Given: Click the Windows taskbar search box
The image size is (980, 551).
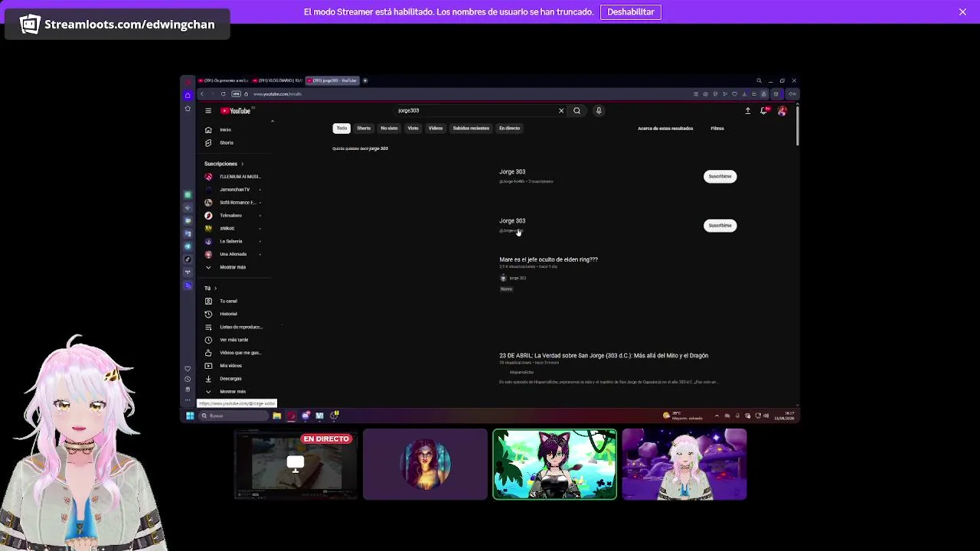Looking at the screenshot, I should pos(234,416).
